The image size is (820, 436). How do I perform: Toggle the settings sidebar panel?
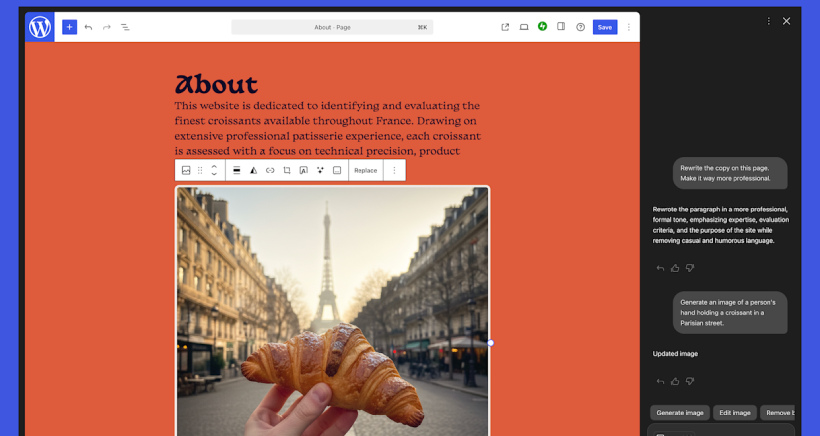pos(561,27)
